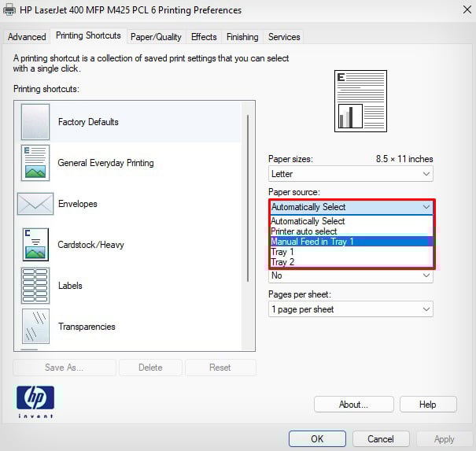
Task: Select the Tray 1 option
Action: click(351, 252)
